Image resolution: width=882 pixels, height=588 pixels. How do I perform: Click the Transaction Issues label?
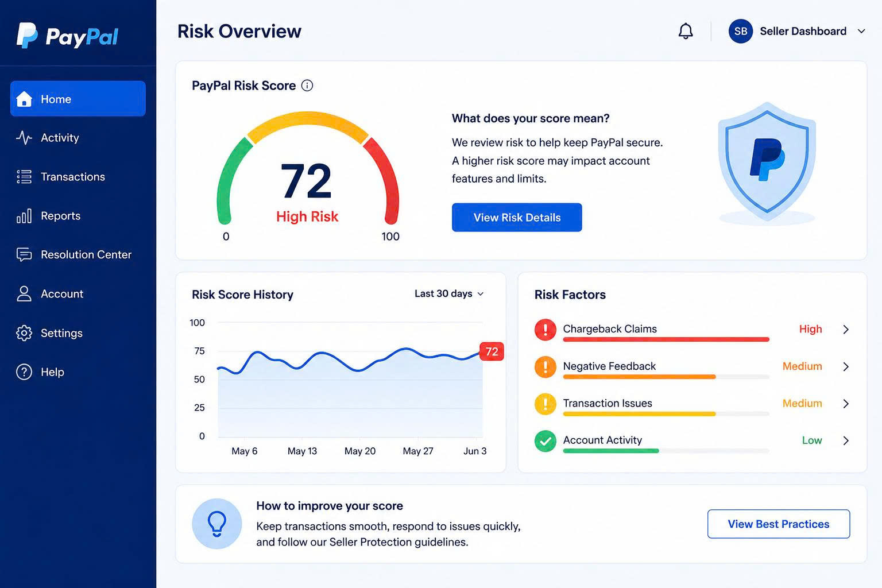pos(608,403)
